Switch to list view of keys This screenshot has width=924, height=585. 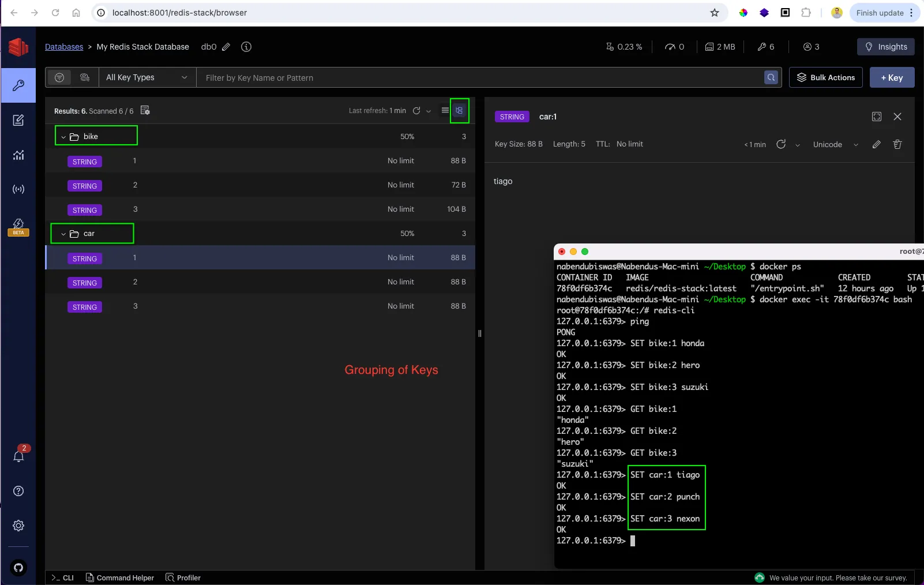445,110
